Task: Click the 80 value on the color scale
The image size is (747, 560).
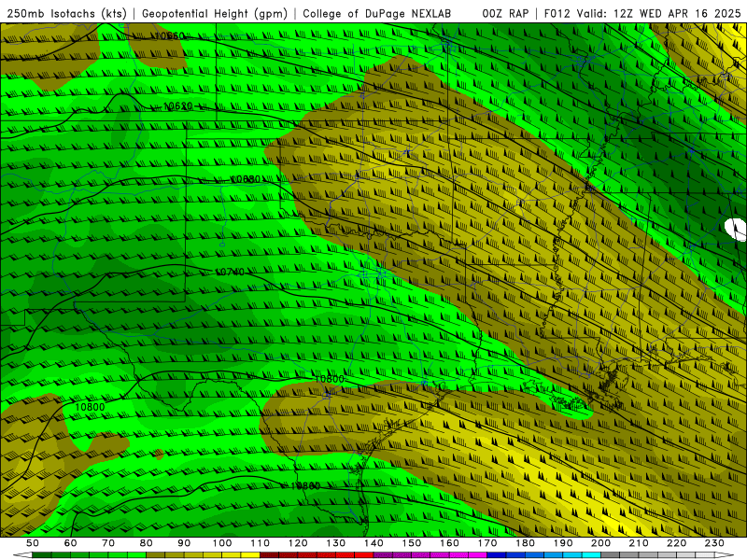Action: [147, 543]
